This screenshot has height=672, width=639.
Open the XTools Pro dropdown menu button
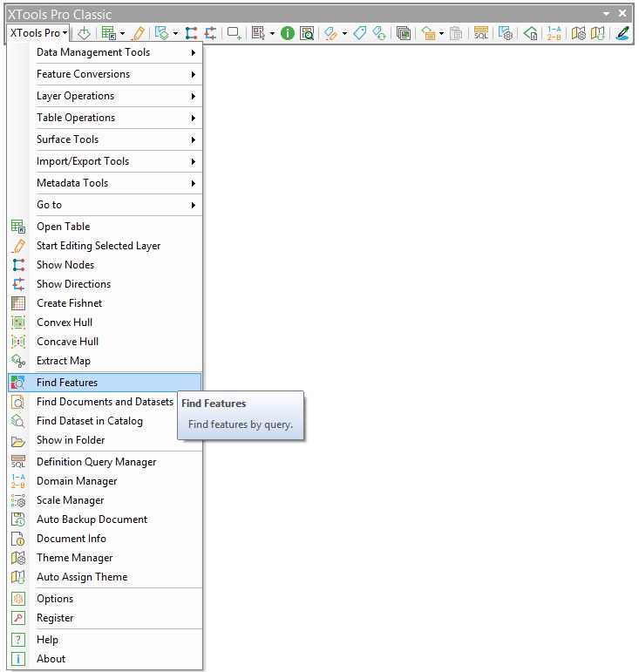(x=38, y=33)
